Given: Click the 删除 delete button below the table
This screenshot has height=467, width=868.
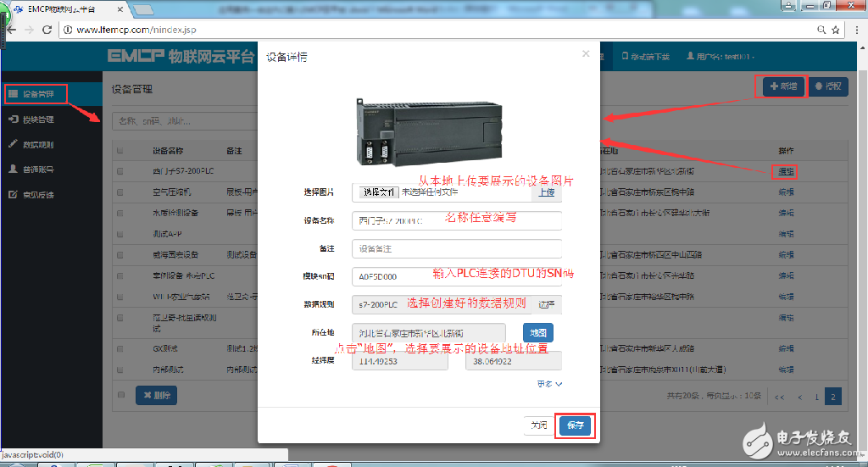Looking at the screenshot, I should pyautogui.click(x=157, y=395).
